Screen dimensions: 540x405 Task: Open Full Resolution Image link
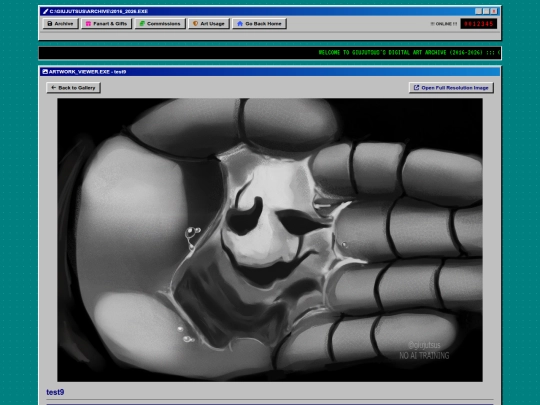tap(451, 88)
